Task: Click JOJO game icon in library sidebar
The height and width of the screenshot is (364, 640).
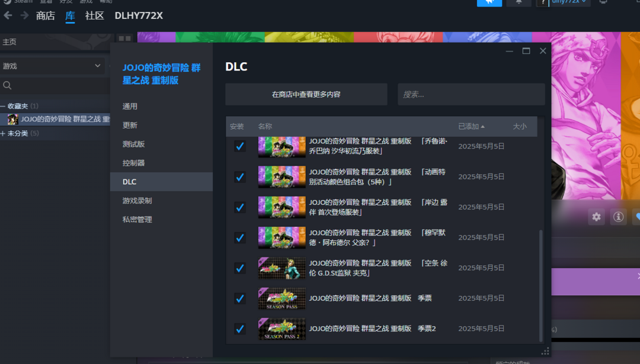Action: pos(12,119)
